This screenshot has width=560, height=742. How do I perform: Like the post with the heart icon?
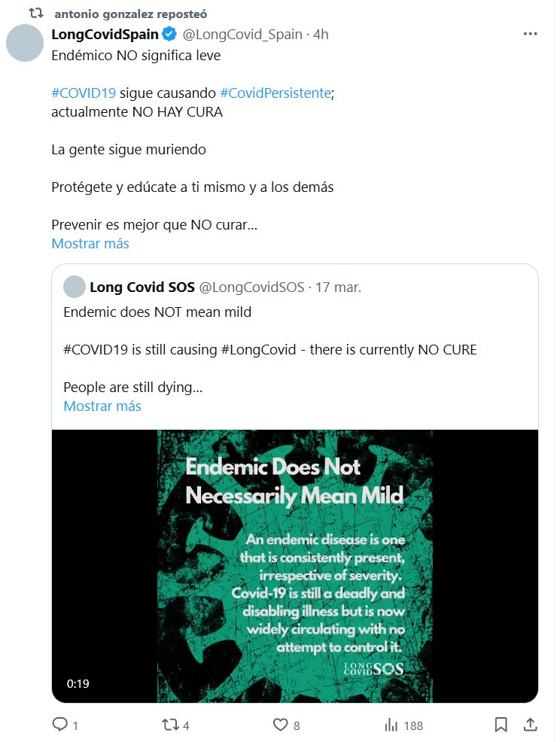[x=280, y=725]
